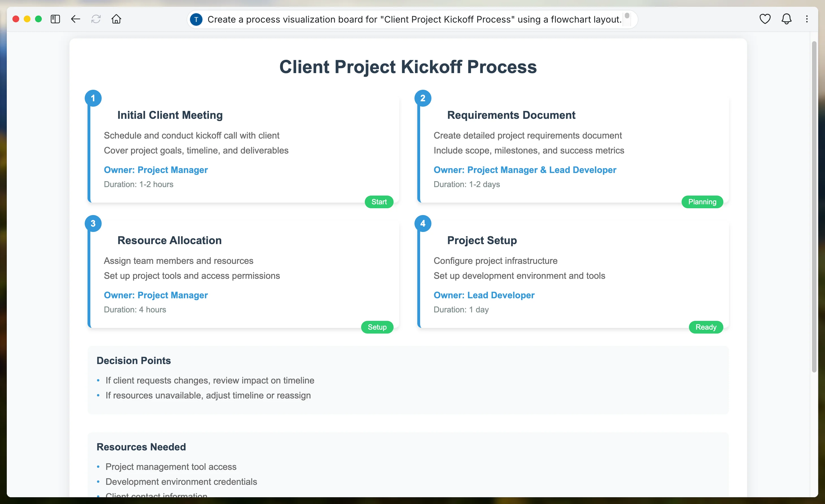Open the three-dot more menu
Image resolution: width=825 pixels, height=504 pixels.
pos(807,19)
